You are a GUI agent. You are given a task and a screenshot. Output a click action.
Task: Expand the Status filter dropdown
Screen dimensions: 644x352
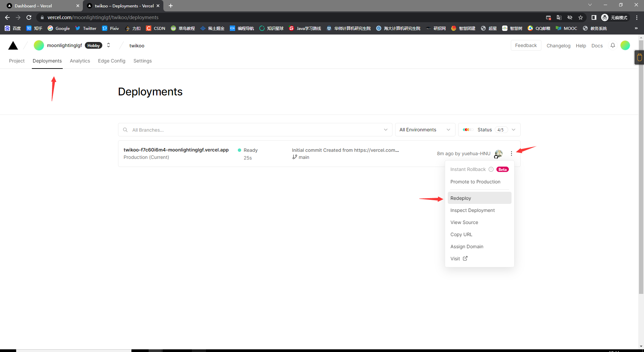coord(489,130)
